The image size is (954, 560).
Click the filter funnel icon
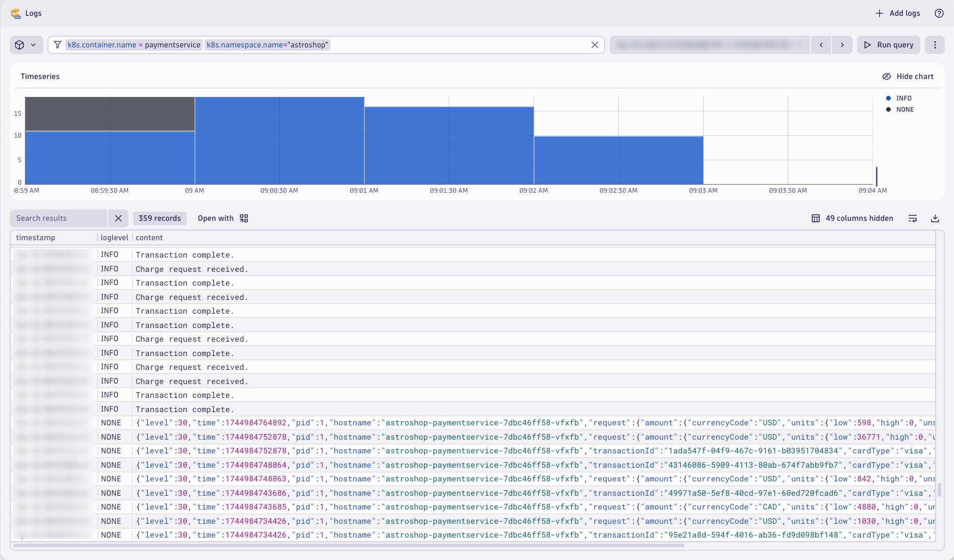point(58,45)
